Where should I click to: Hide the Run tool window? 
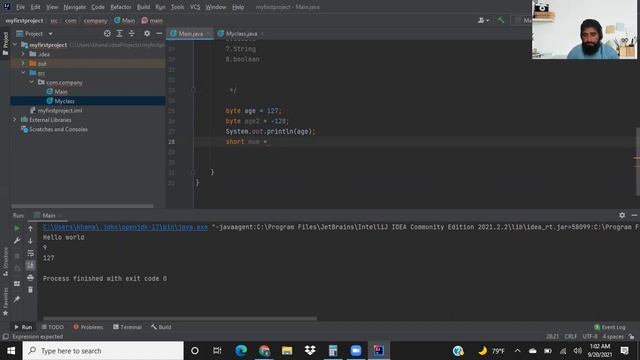[x=634, y=215]
